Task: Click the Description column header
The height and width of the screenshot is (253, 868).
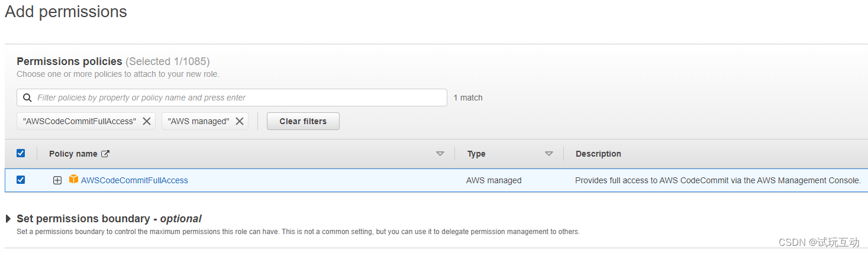Action: (598, 154)
